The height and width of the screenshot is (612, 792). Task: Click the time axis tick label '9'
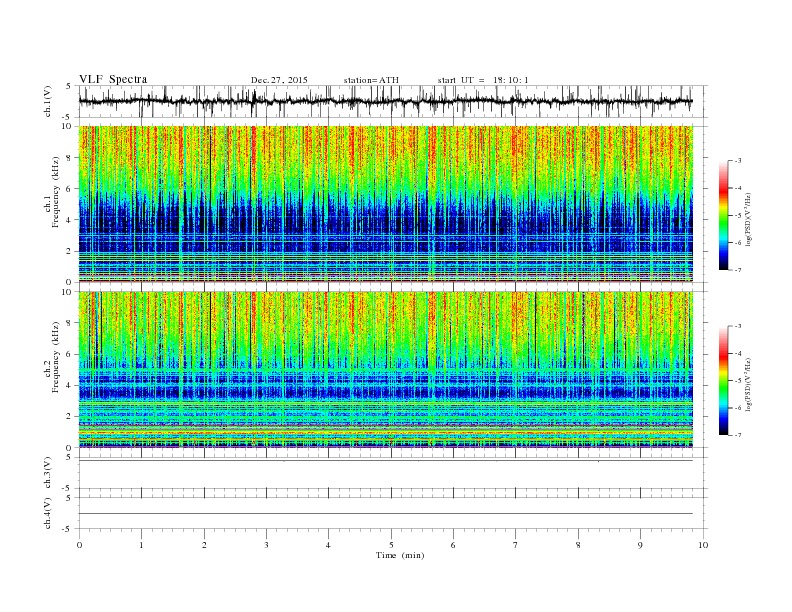pyautogui.click(x=640, y=545)
